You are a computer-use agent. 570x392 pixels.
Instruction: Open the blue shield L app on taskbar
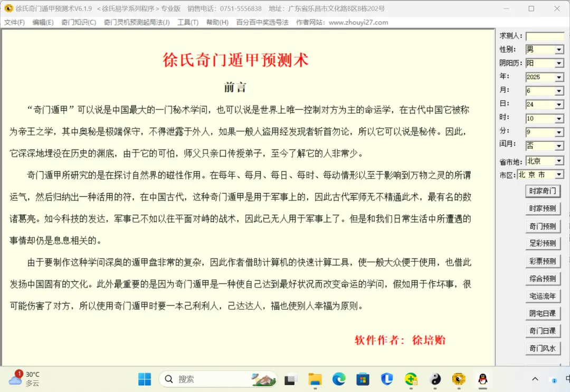coord(387,379)
